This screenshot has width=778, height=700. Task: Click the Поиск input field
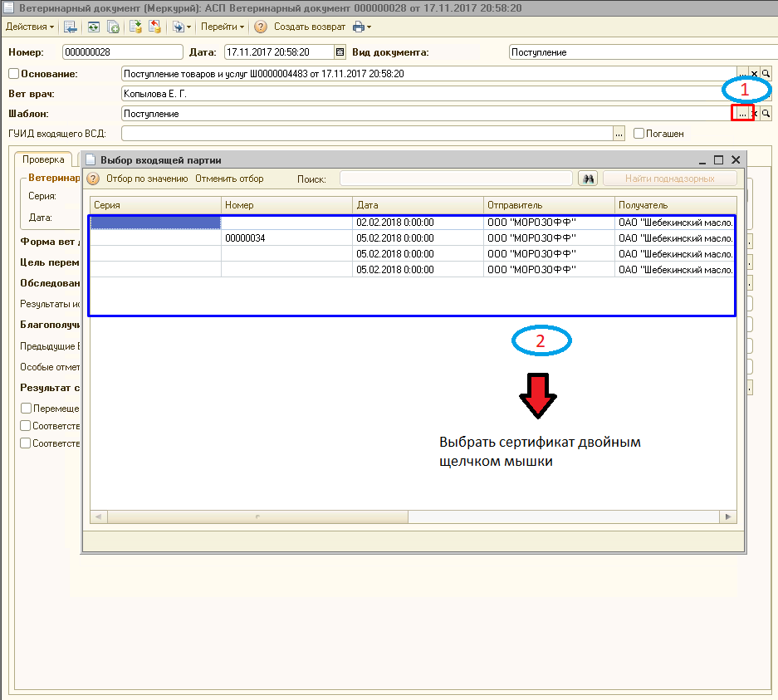(x=456, y=179)
